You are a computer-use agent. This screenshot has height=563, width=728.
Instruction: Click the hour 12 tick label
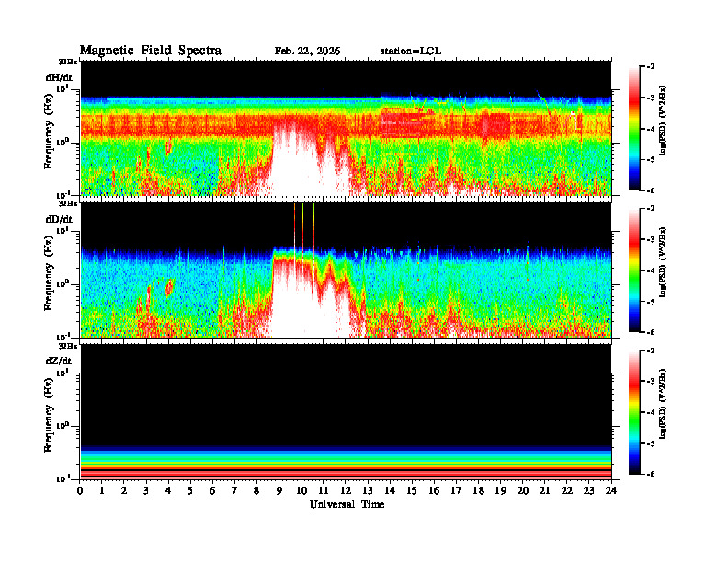tap(346, 490)
